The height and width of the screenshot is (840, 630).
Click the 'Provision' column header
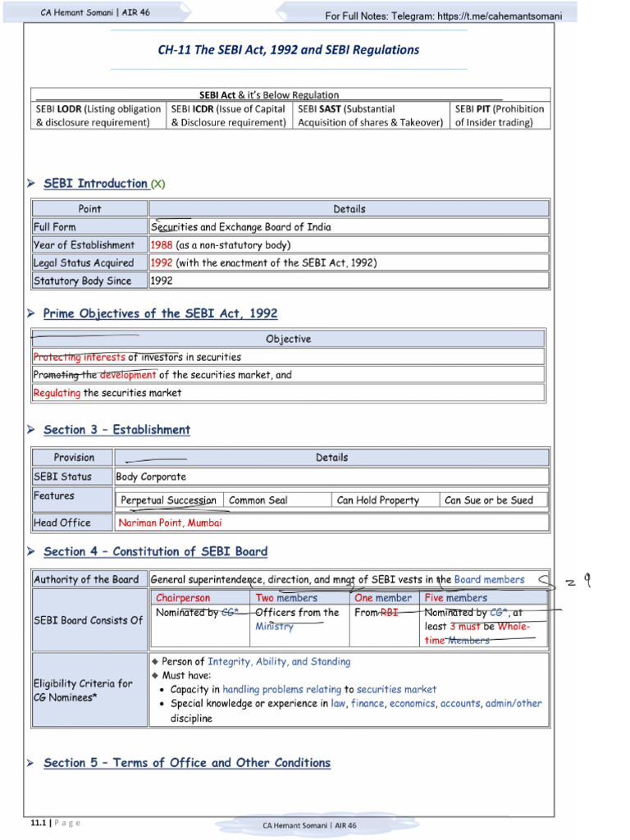73,458
